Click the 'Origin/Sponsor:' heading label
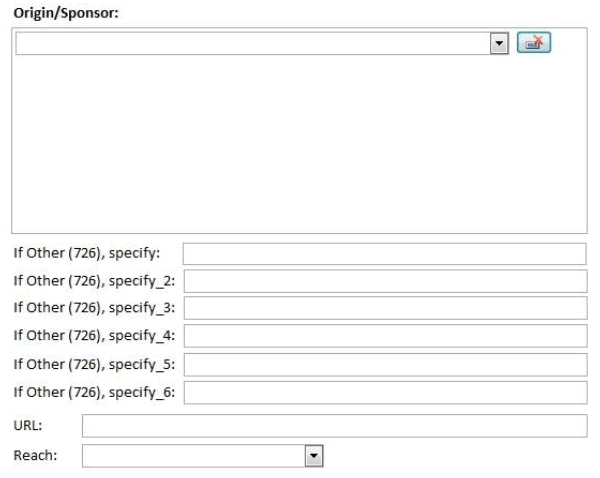This screenshot has height=478, width=600. pos(66,13)
